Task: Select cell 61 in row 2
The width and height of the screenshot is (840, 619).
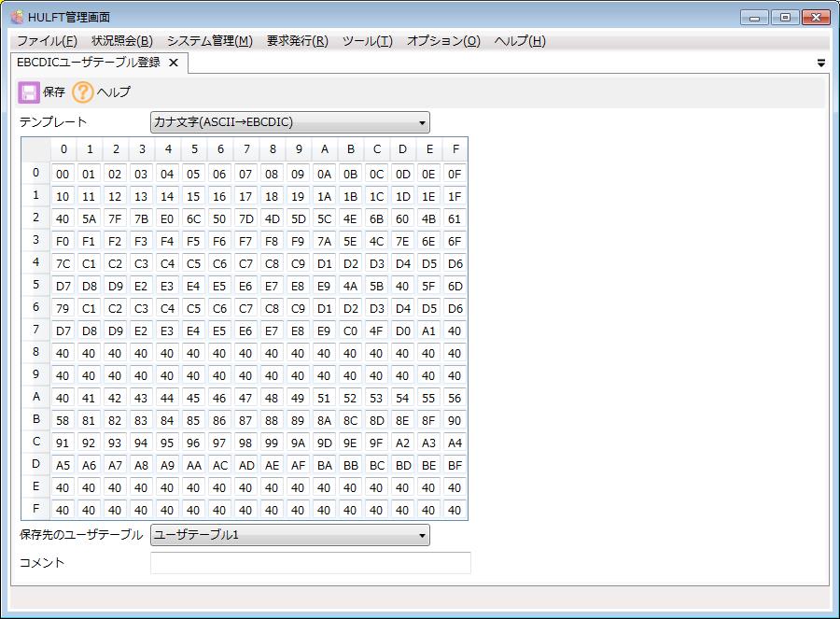Action: (x=455, y=219)
